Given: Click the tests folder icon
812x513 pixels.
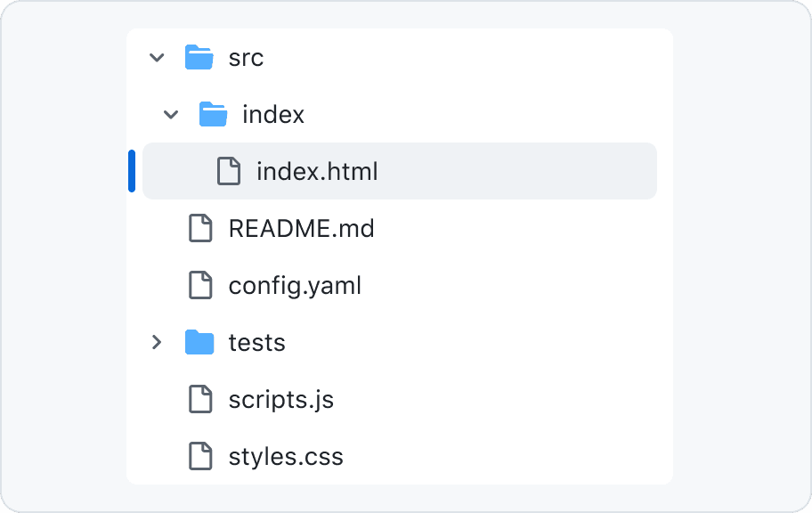Looking at the screenshot, I should 199,343.
